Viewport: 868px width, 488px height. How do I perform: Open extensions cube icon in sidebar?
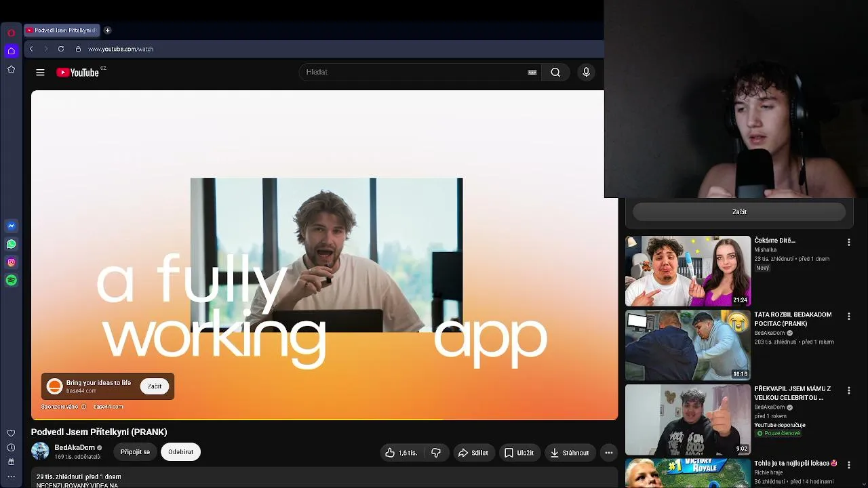tap(11, 462)
